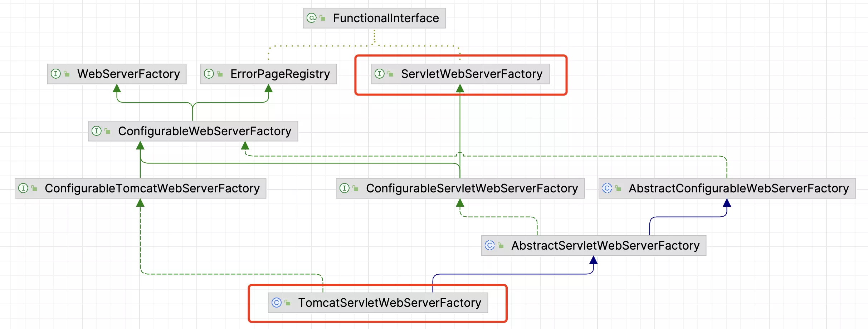This screenshot has width=868, height=329.
Task: Click the lock icon beside ConfigurableServletWebServerFactory
Action: [x=355, y=188]
